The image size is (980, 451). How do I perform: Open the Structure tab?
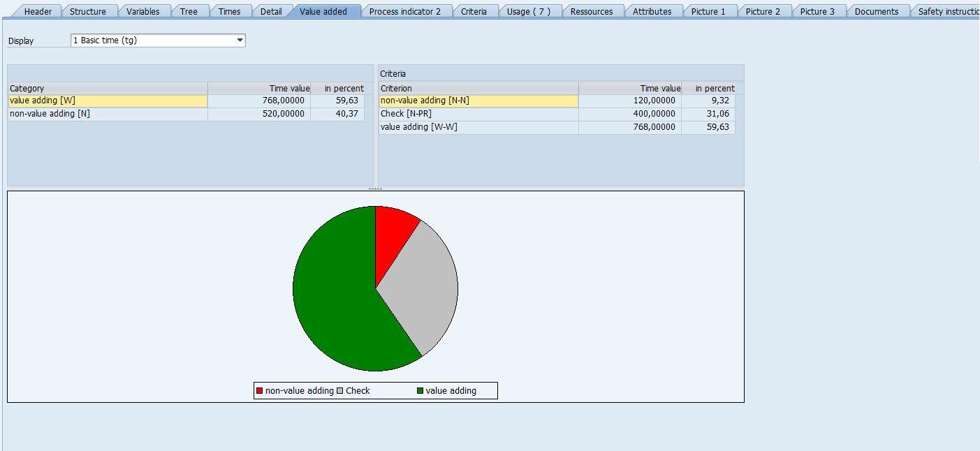[x=87, y=11]
